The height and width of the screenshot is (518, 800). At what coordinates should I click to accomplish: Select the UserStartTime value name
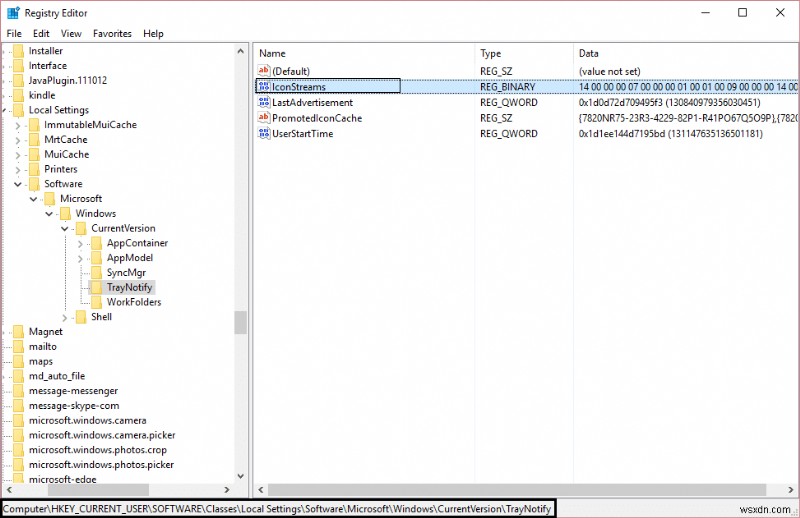pos(303,134)
